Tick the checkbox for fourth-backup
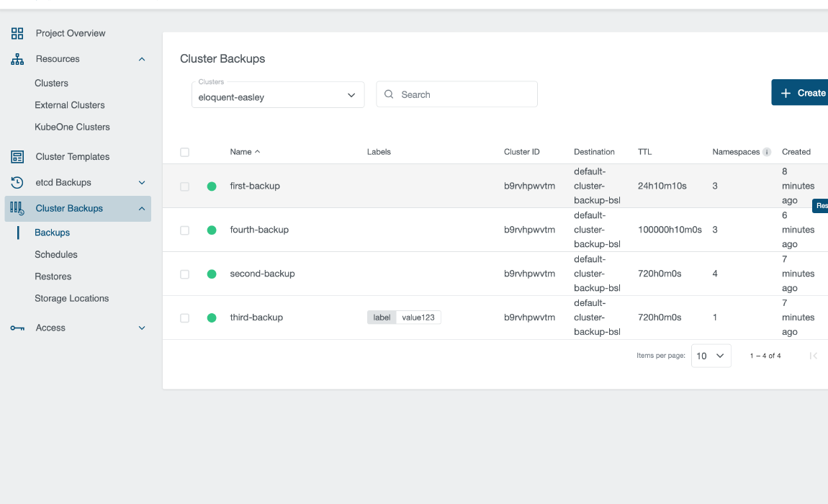 click(185, 230)
